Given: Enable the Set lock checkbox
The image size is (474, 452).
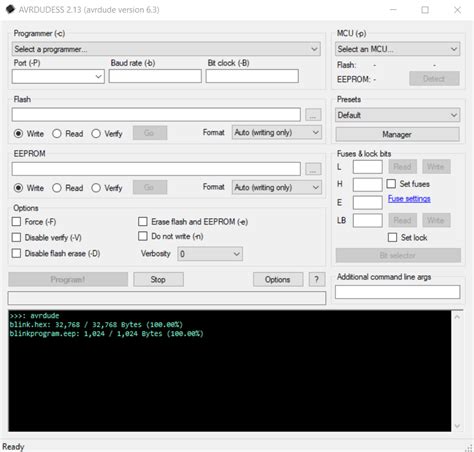Looking at the screenshot, I should click(392, 237).
